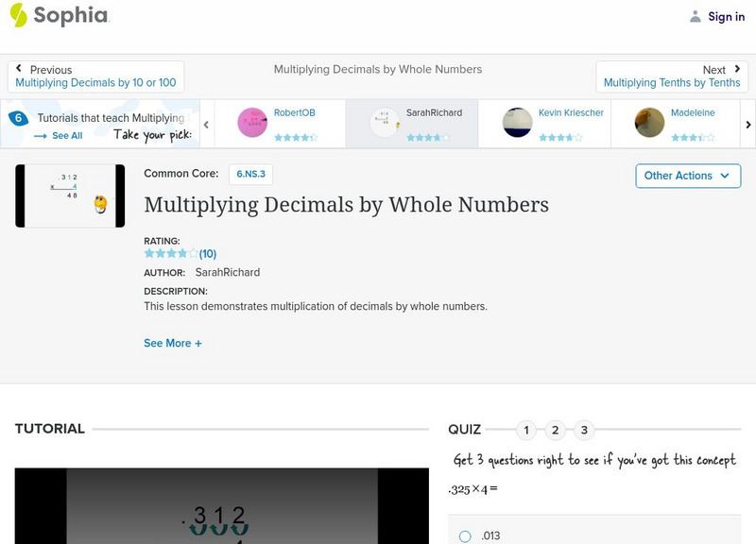
Task: Open the Other Actions dropdown
Action: (x=687, y=176)
